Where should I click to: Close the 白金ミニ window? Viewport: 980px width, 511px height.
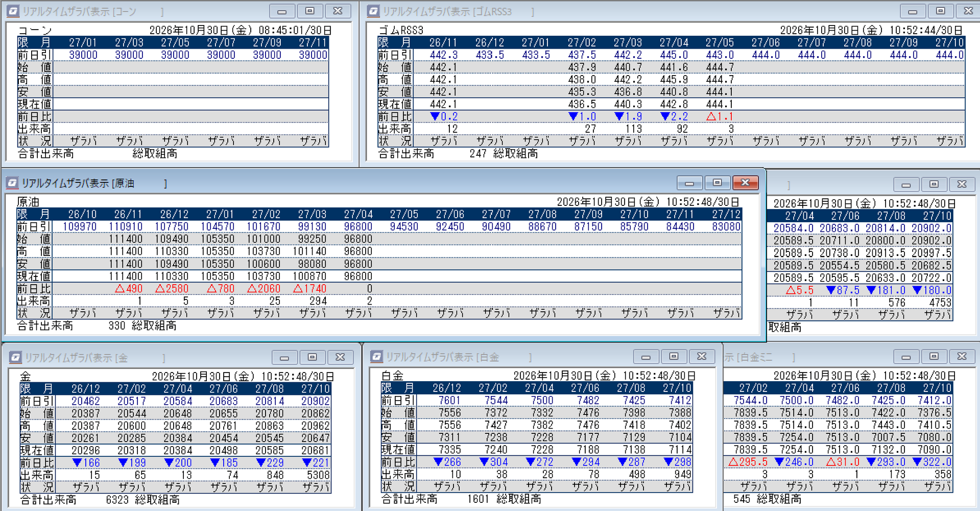click(x=962, y=356)
